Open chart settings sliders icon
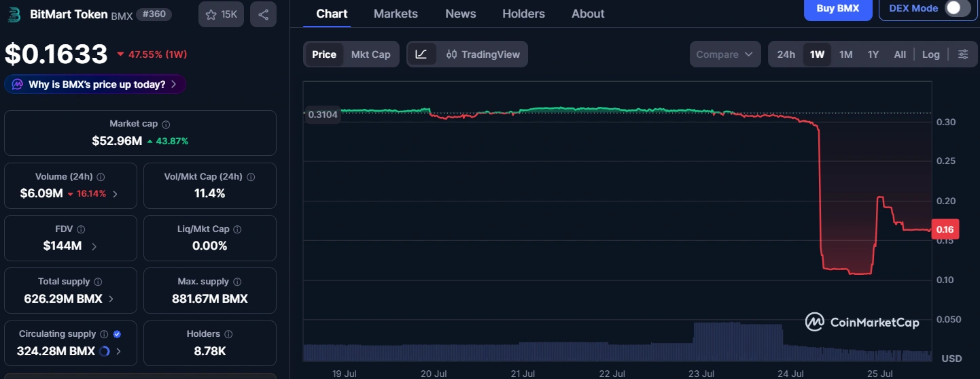Image resolution: width=980 pixels, height=379 pixels. (x=963, y=54)
